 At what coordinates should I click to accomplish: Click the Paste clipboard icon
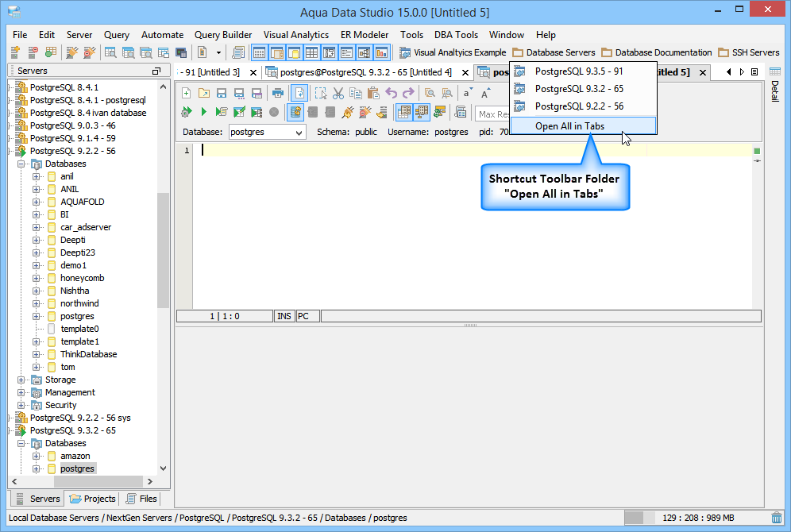click(x=373, y=93)
